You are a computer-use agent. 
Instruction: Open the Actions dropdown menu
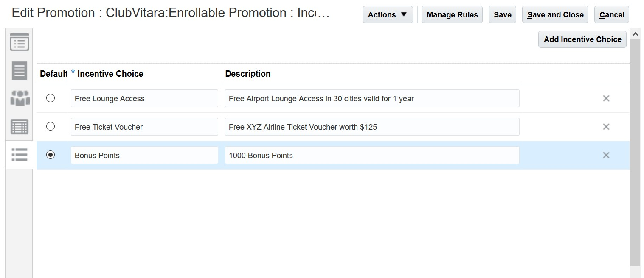point(387,15)
